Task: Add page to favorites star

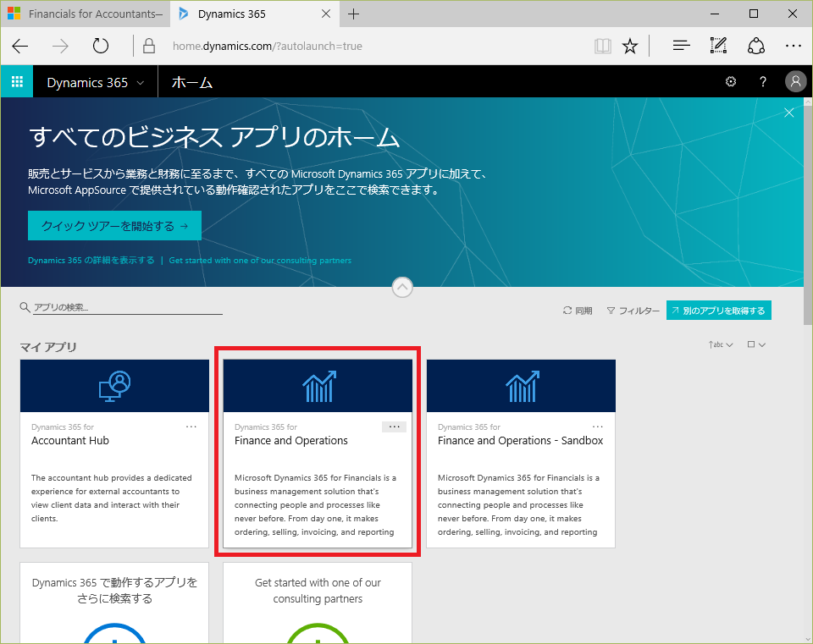Action: [630, 46]
